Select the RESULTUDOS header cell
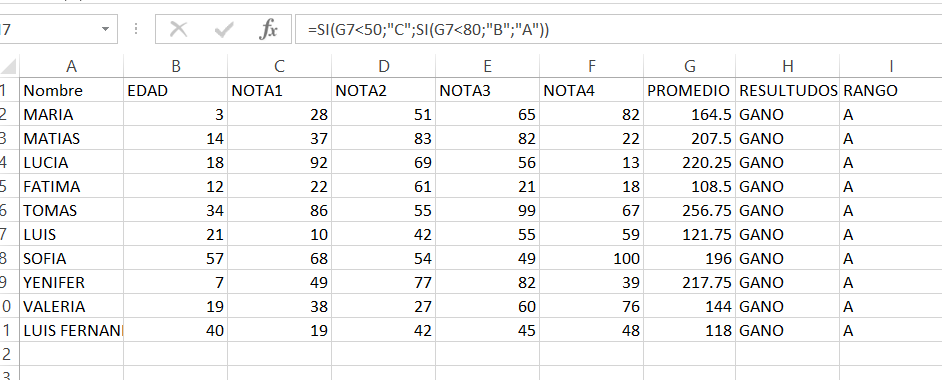The height and width of the screenshot is (380, 942). pos(788,91)
